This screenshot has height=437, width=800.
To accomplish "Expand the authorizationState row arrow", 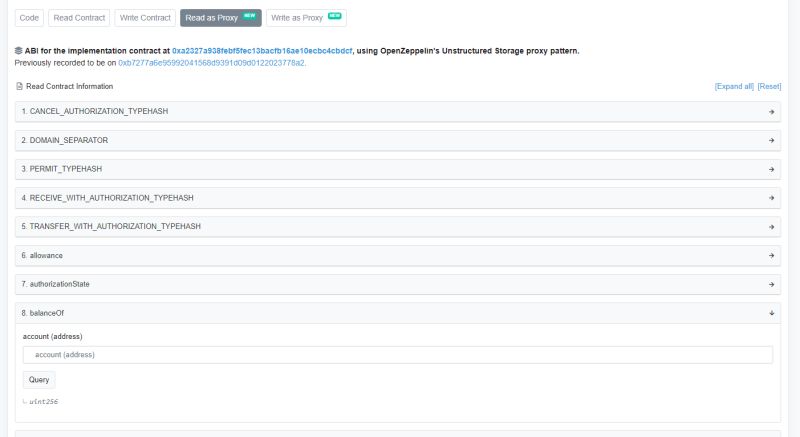I will [x=771, y=285].
